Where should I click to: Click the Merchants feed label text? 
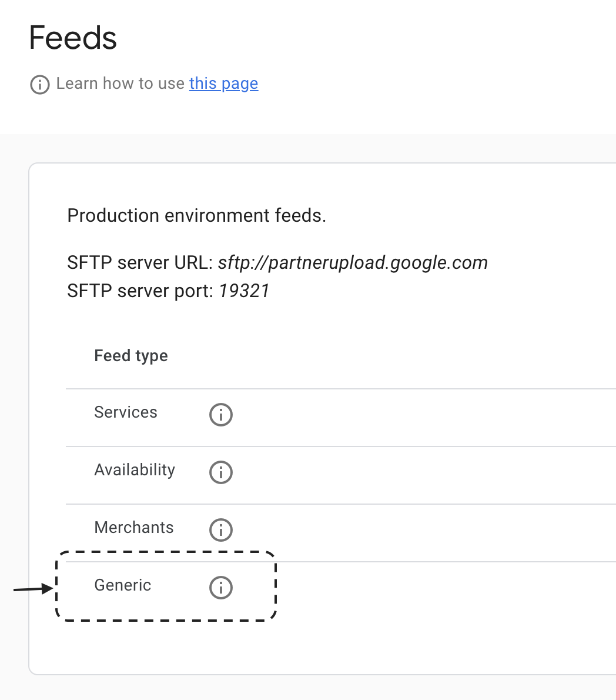pyautogui.click(x=133, y=528)
